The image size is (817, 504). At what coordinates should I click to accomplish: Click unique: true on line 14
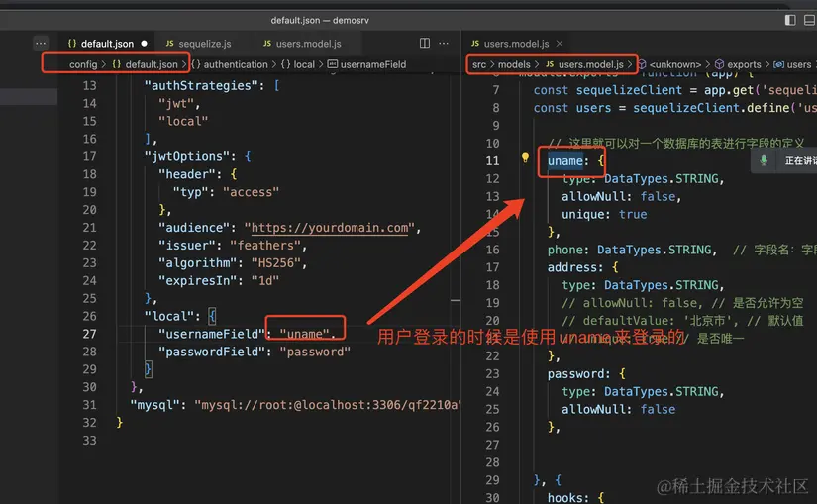coord(604,214)
